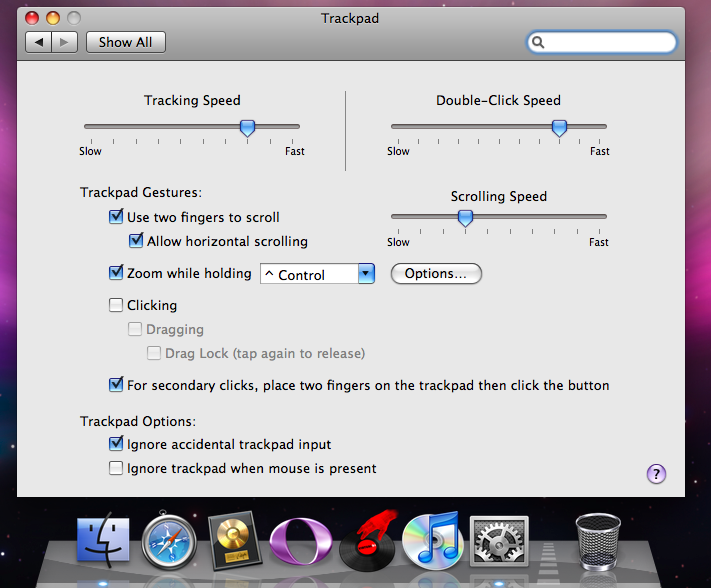This screenshot has height=588, width=711.
Task: Uncheck Ignore accidental trackpad input
Action: [x=116, y=444]
